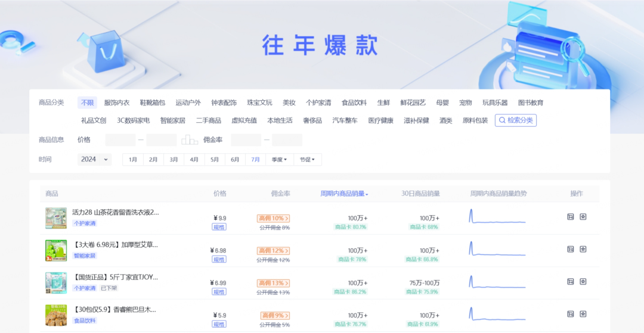Favorite the 活力28 洗衣液 product with star icon
The width and height of the screenshot is (644, 333).
(583, 216)
